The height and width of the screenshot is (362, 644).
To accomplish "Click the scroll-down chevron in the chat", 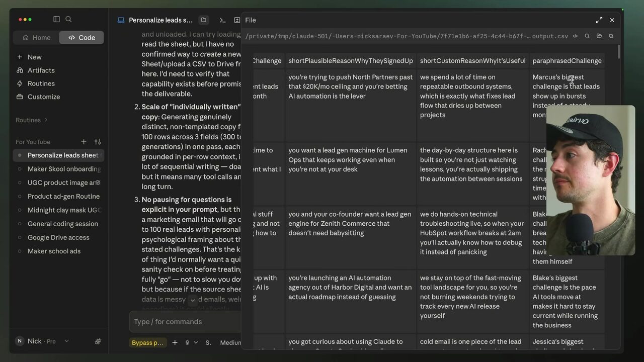I will (192, 300).
